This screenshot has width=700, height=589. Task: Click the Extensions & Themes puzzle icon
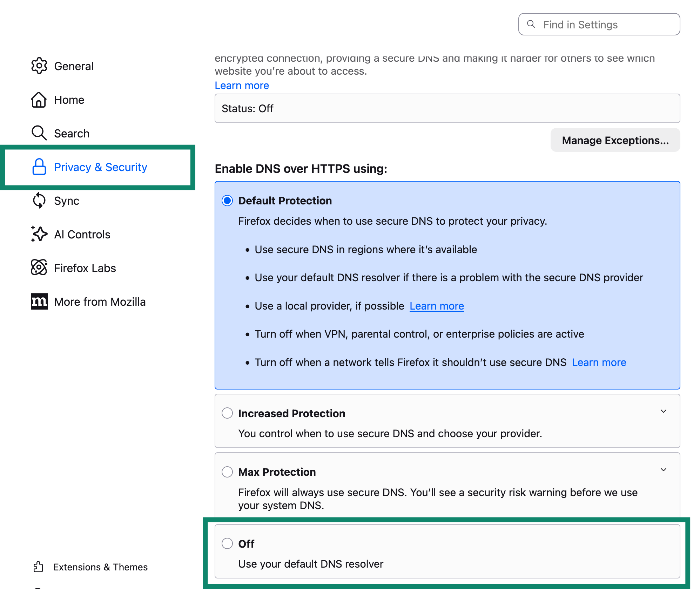point(38,567)
